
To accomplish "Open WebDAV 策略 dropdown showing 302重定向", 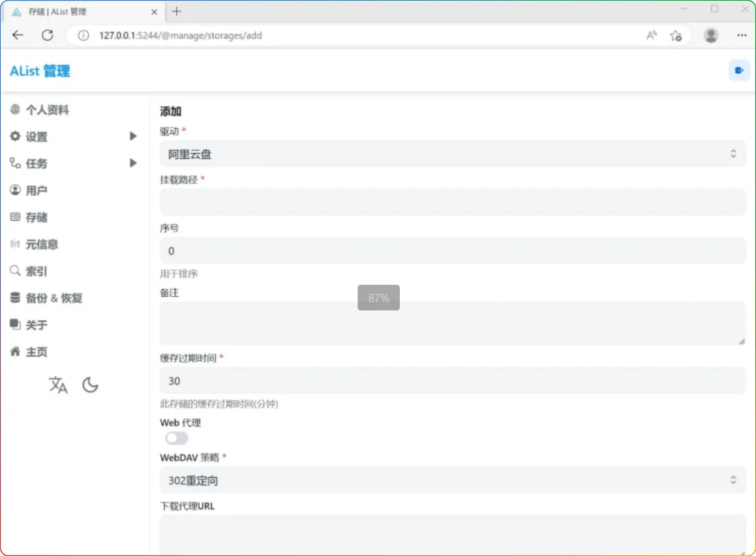I will coord(453,481).
